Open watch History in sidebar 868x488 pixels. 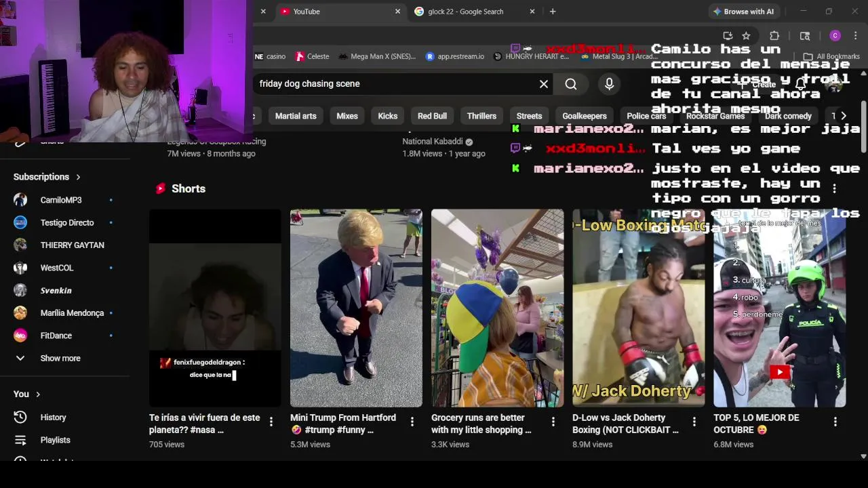coord(53,418)
